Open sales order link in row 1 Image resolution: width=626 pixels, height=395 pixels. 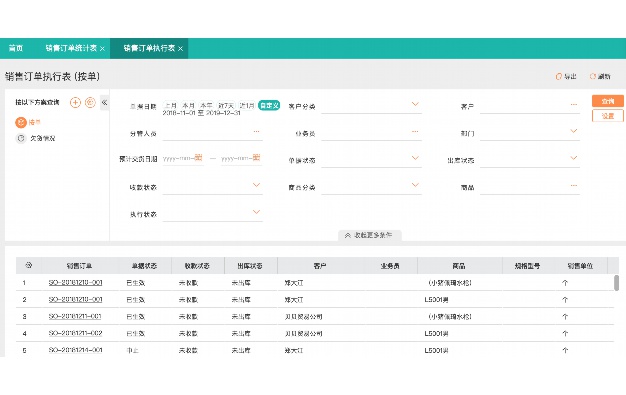[x=75, y=283]
